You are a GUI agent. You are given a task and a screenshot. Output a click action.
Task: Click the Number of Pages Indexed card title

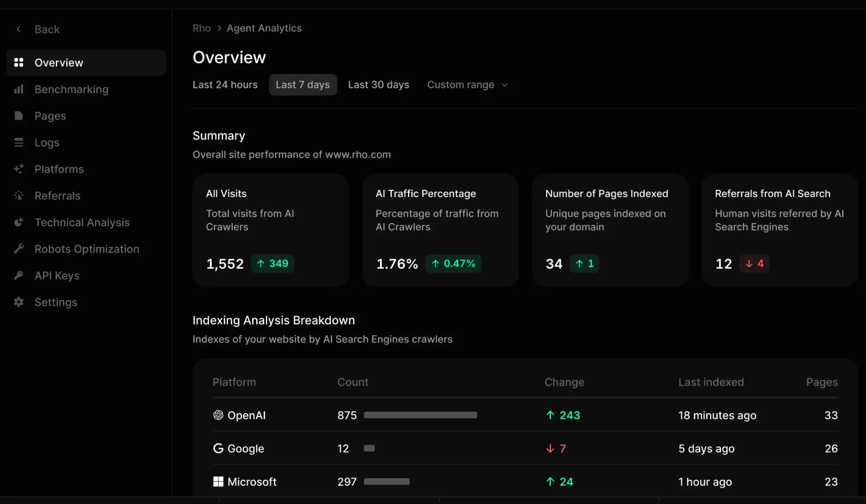(607, 193)
